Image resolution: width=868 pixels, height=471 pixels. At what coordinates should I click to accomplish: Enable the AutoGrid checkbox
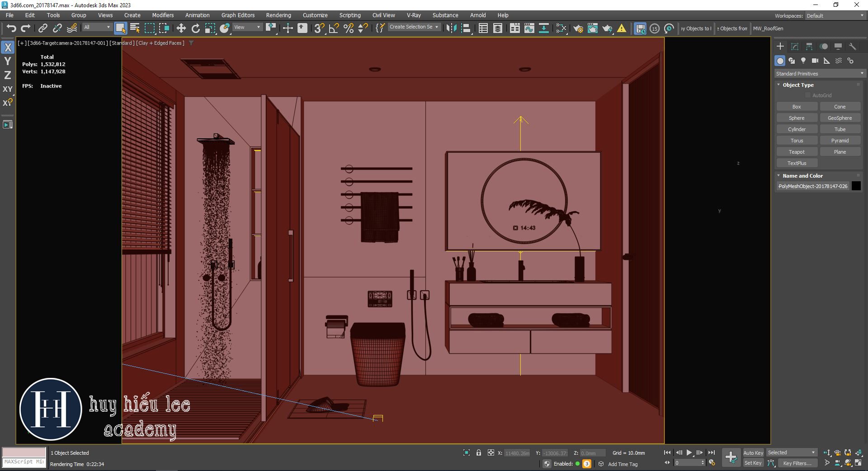point(808,95)
